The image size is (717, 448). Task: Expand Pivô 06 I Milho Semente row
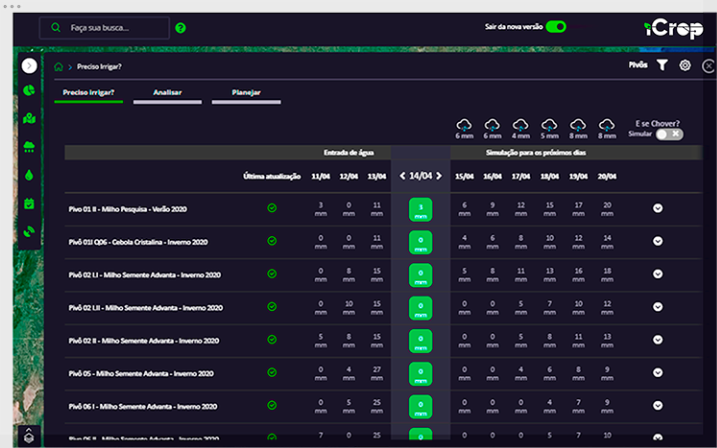pos(658,405)
